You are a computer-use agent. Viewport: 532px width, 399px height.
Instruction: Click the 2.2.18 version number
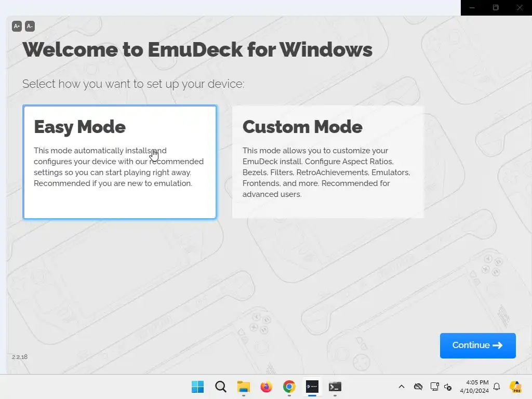(x=20, y=357)
